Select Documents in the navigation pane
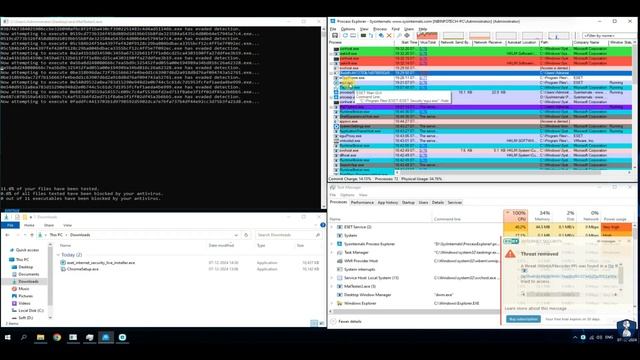 pyautogui.click(x=29, y=274)
